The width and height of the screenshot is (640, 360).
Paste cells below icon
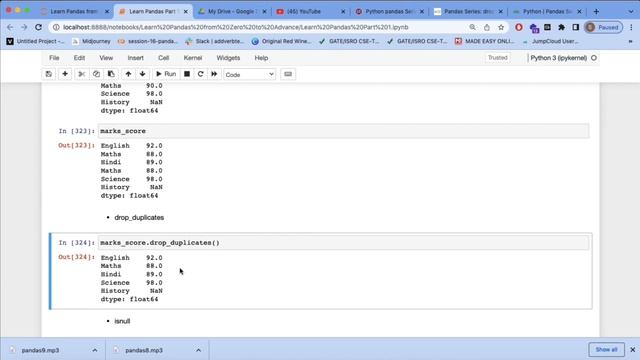point(111,74)
